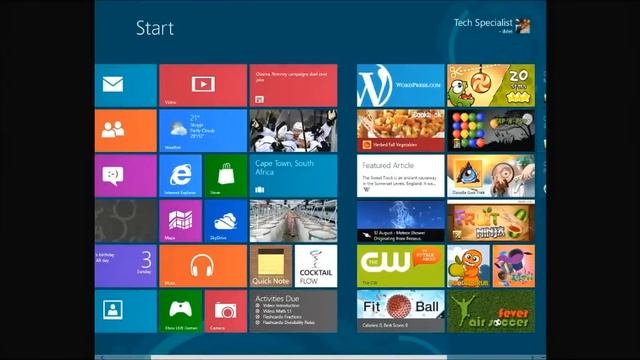
Task: Open the Music headphones tile
Action: (x=203, y=266)
